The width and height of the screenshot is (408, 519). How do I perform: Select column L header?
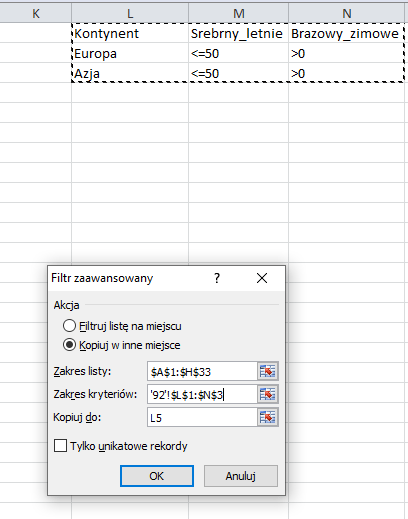pyautogui.click(x=130, y=13)
